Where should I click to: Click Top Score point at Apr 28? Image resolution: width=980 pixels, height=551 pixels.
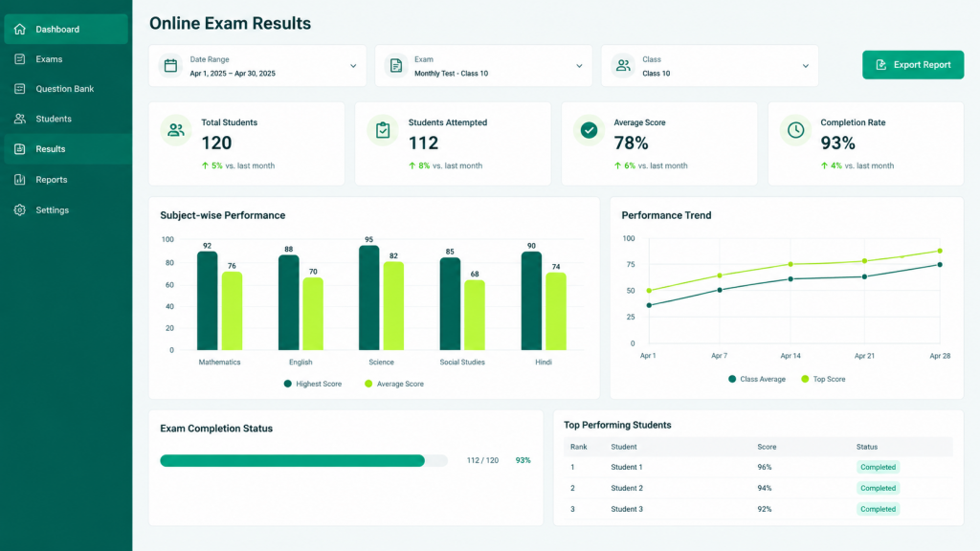tap(940, 252)
